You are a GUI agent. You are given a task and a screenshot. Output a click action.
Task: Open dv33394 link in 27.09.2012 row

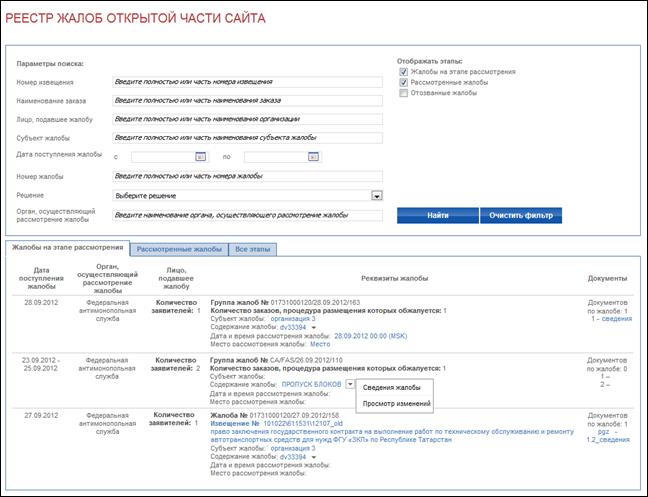pos(293,457)
